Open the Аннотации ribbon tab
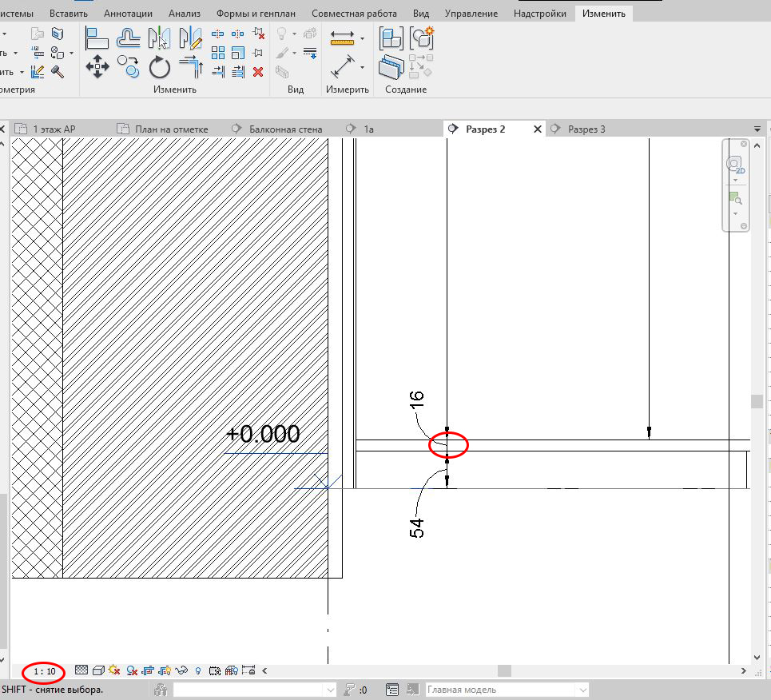 click(x=128, y=13)
